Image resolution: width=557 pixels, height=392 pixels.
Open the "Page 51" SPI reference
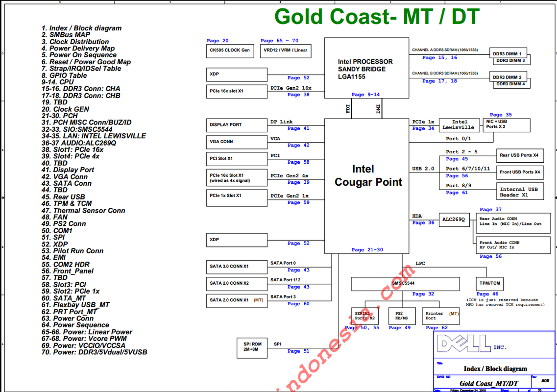(298, 351)
